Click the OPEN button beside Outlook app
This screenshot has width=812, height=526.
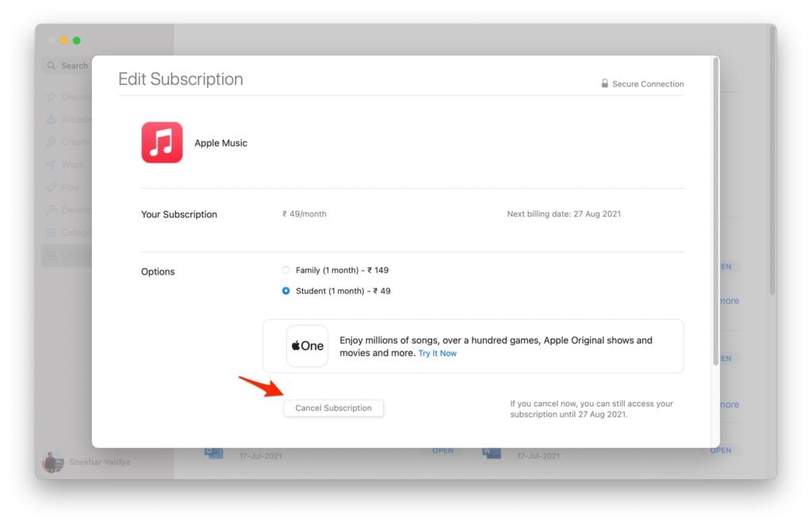coord(442,451)
